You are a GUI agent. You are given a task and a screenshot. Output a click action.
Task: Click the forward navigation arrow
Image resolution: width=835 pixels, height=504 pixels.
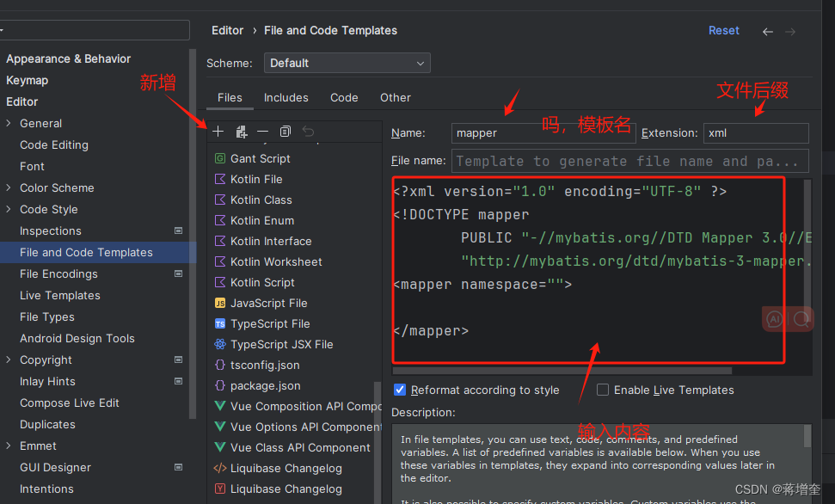pyautogui.click(x=790, y=32)
